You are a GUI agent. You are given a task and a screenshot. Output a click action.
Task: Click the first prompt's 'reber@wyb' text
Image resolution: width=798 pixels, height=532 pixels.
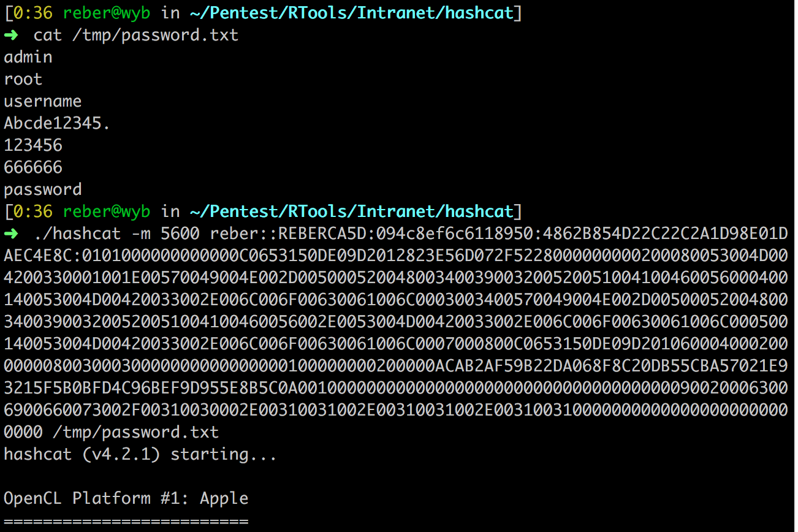click(x=107, y=13)
